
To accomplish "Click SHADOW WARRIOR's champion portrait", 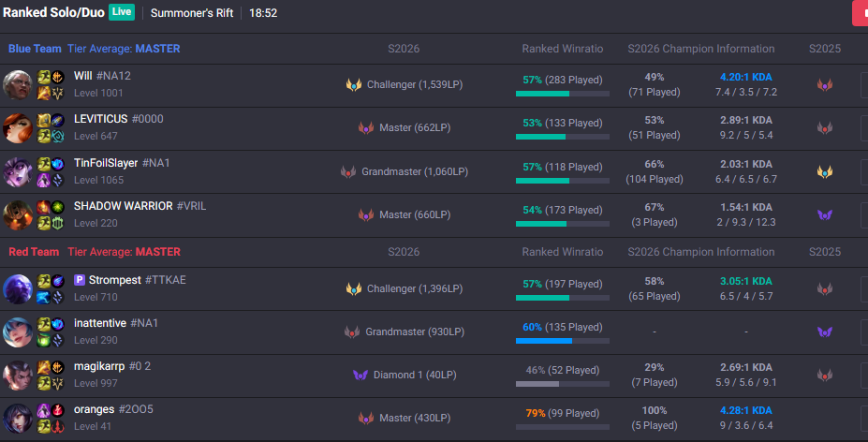I will pyautogui.click(x=18, y=214).
